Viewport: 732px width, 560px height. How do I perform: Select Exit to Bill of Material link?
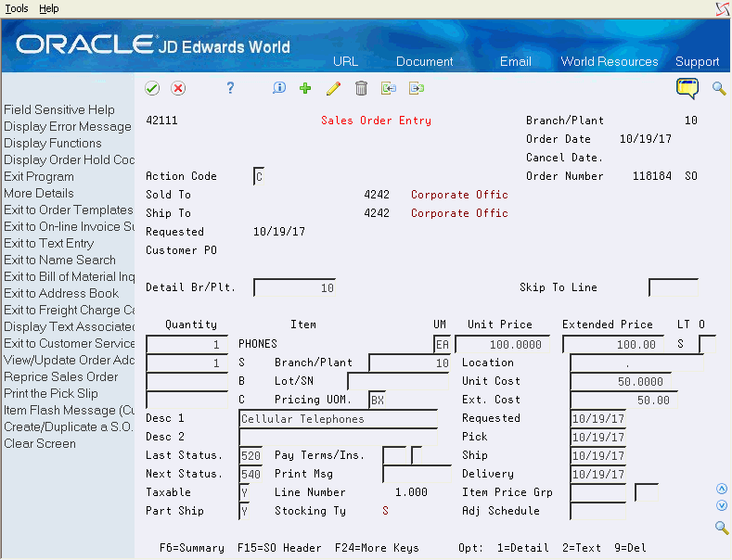(x=69, y=276)
